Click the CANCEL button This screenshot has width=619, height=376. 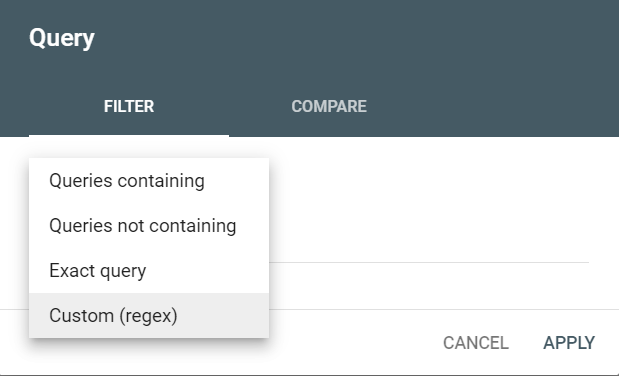pos(476,343)
